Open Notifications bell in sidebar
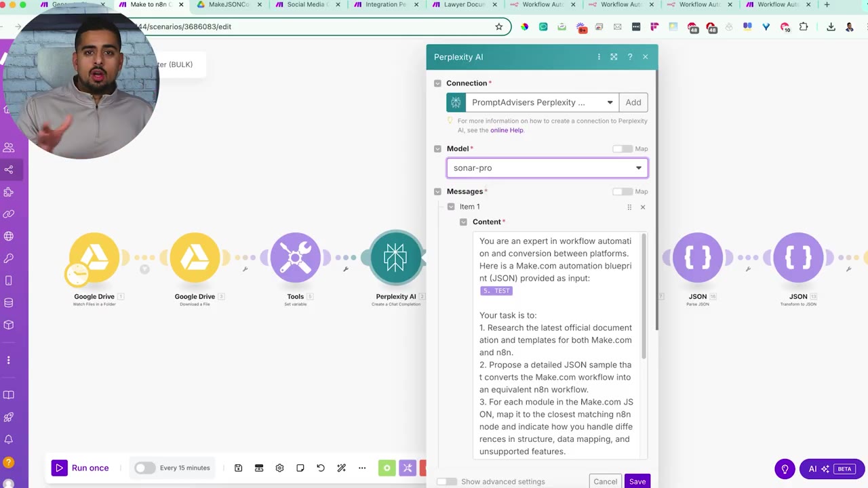This screenshot has width=868, height=488. (9, 440)
